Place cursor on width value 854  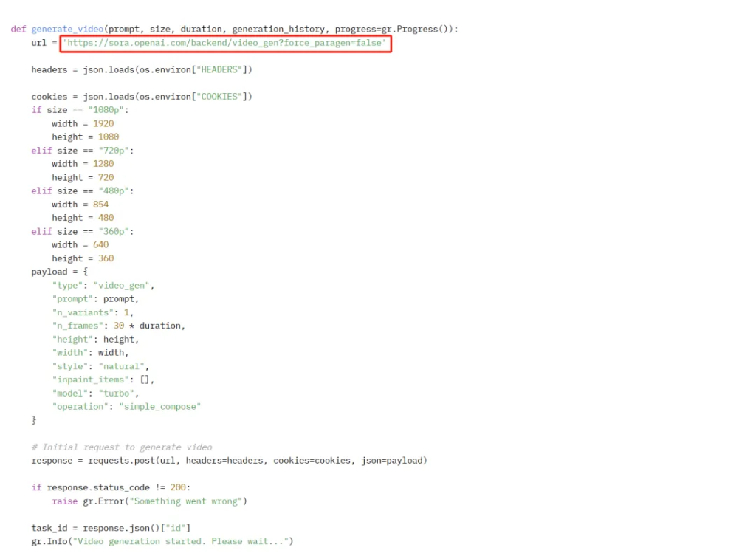(x=100, y=205)
